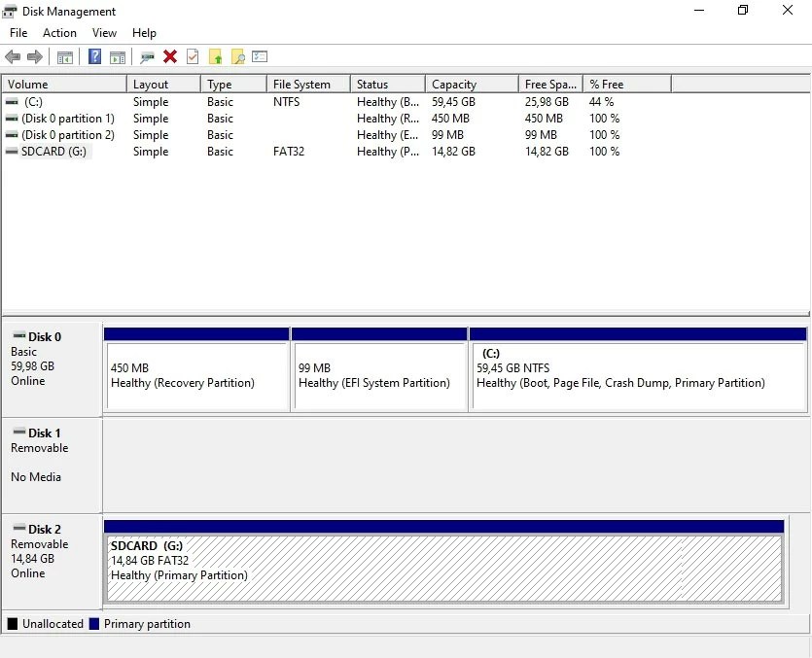Image resolution: width=812 pixels, height=658 pixels.
Task: Click the Disk Management title bar app icon
Action: [x=10, y=11]
